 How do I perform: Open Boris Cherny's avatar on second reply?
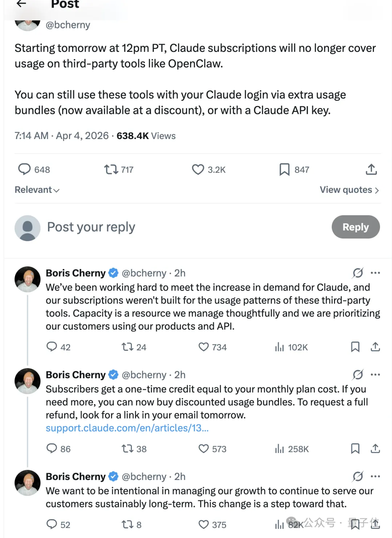coord(28,381)
